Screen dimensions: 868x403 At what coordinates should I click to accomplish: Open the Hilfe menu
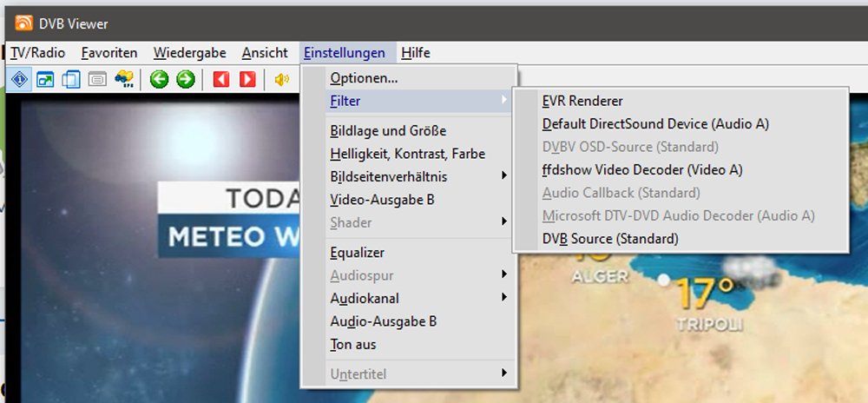(x=416, y=53)
